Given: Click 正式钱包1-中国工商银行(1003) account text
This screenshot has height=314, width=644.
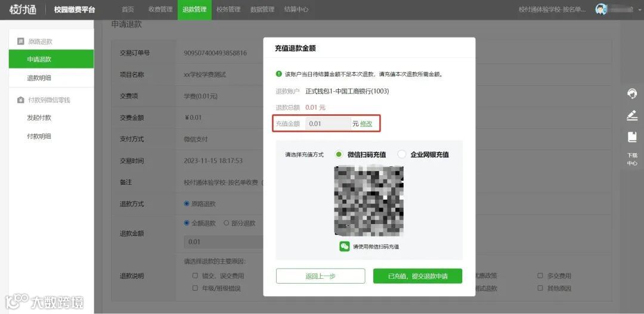Looking at the screenshot, I should coord(347,91).
